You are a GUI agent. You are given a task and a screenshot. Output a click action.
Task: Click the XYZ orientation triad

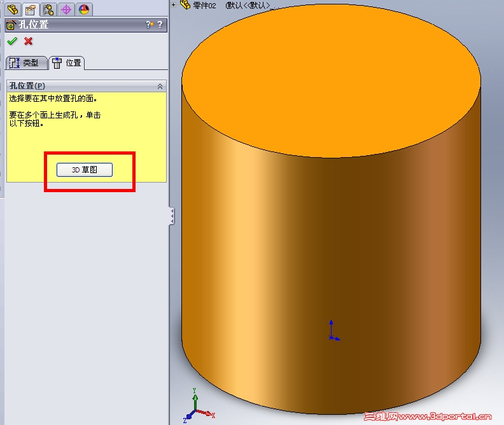(x=198, y=405)
